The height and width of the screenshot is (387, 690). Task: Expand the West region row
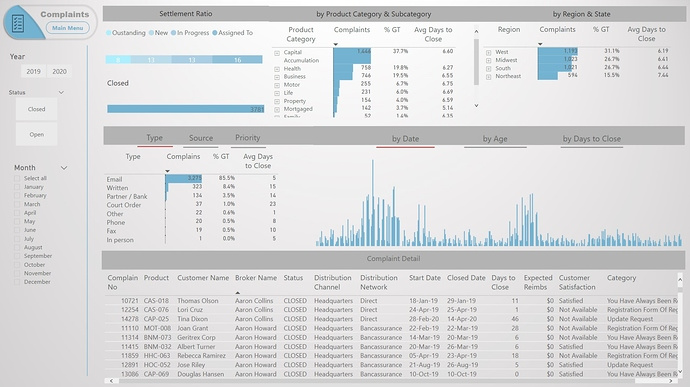pyautogui.click(x=488, y=52)
